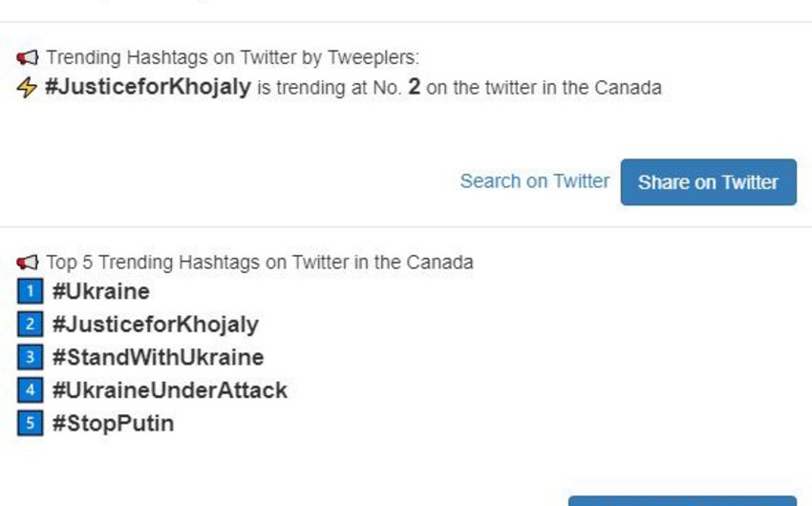Open the #UkraineUnderAttack hashtag
Image resolution: width=812 pixels, height=506 pixels.
pyautogui.click(x=169, y=390)
